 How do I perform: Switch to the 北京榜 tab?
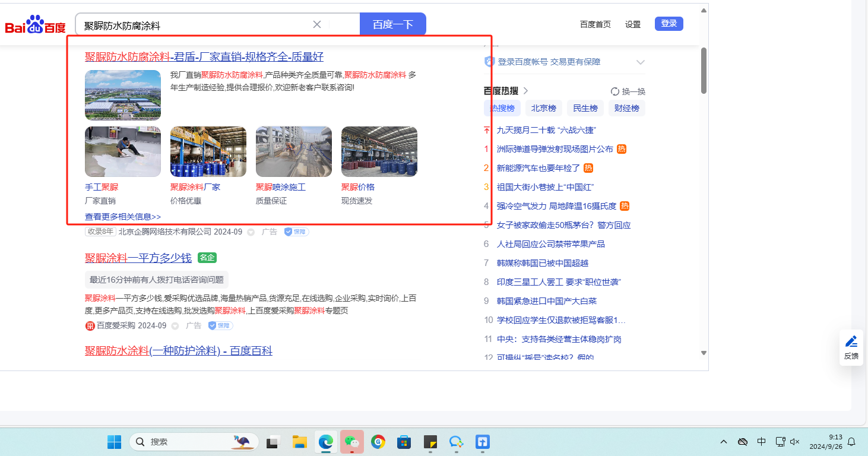tap(543, 108)
